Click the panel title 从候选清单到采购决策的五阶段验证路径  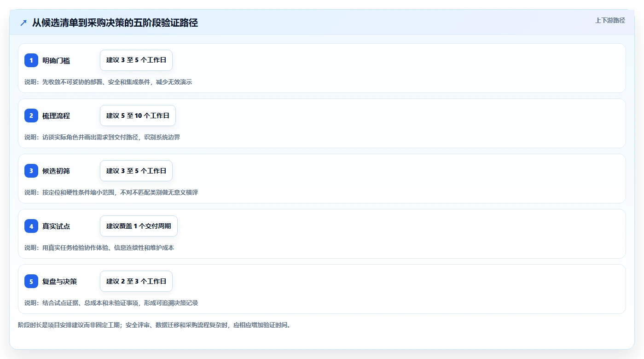click(115, 23)
